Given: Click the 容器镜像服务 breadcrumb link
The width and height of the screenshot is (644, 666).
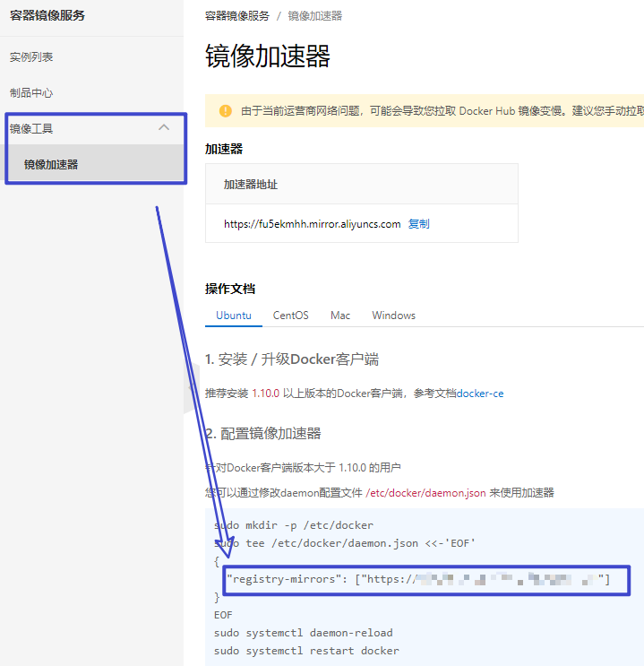Looking at the screenshot, I should [x=237, y=16].
